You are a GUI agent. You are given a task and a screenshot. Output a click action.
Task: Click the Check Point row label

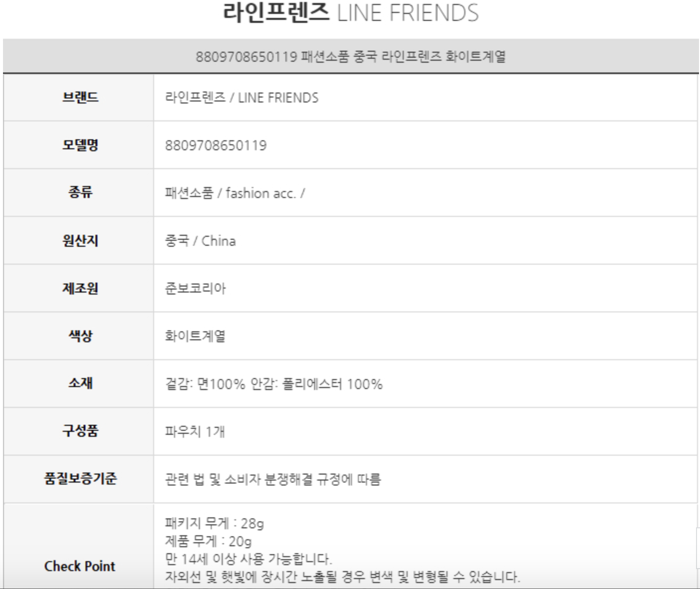pyautogui.click(x=80, y=566)
